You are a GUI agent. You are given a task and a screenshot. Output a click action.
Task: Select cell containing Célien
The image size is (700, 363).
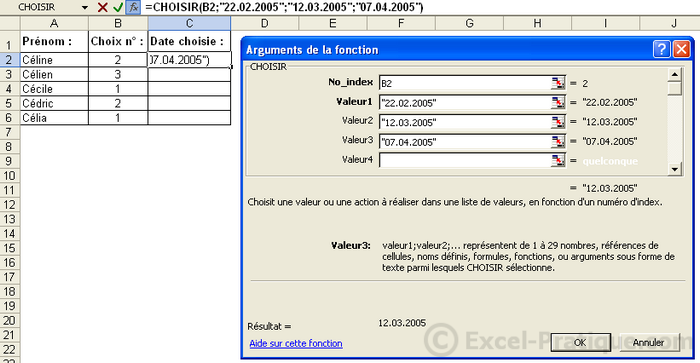[x=54, y=74]
